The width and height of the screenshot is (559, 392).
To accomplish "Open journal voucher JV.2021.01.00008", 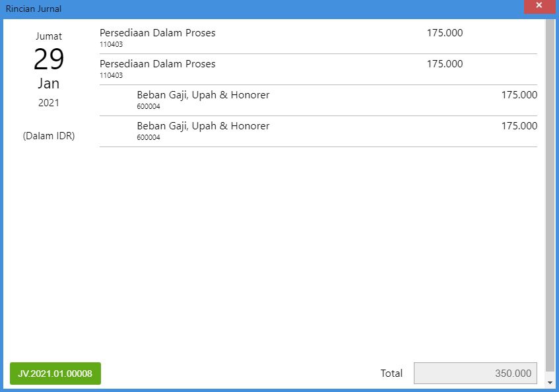I will pyautogui.click(x=55, y=374).
